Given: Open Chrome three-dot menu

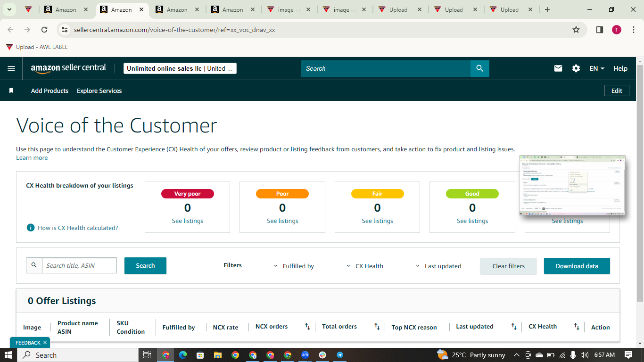Looking at the screenshot, I should coord(634,30).
